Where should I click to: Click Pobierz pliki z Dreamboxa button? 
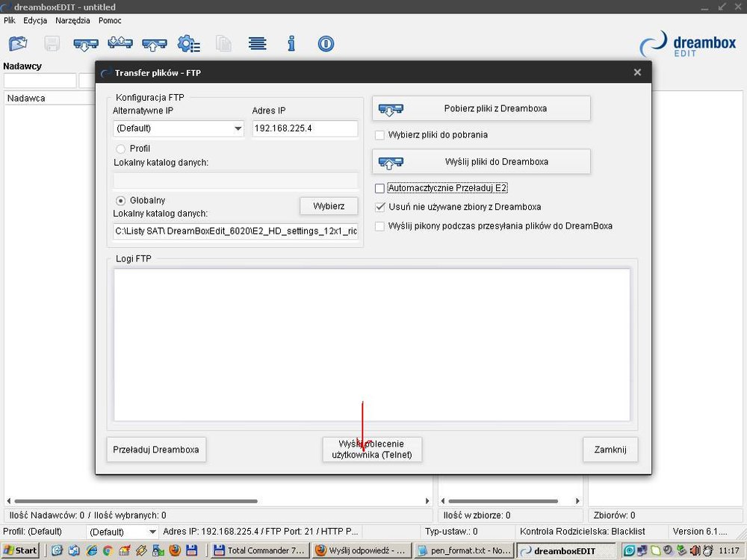481,108
